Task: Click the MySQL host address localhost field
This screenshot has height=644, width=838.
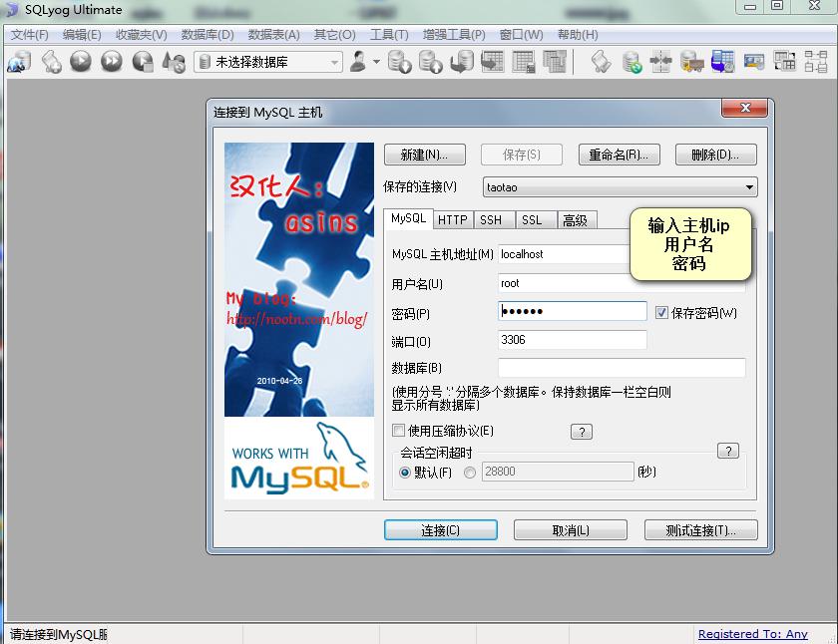Action: 564,254
